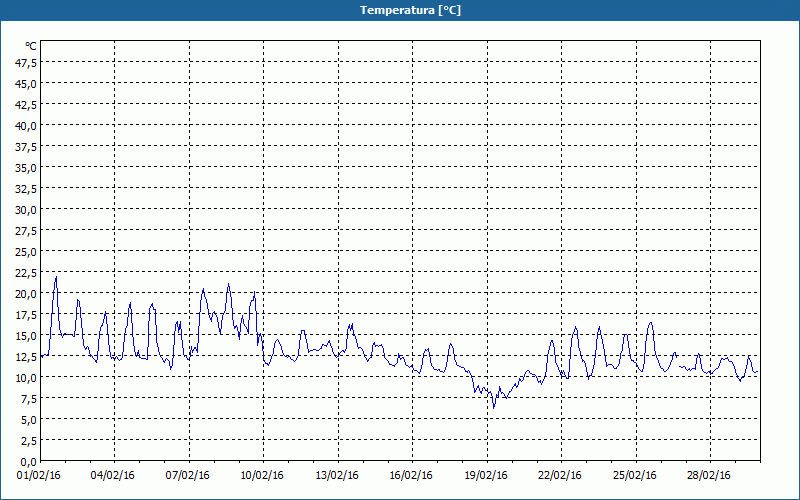Click the 30,0 y-axis value

tap(26, 210)
